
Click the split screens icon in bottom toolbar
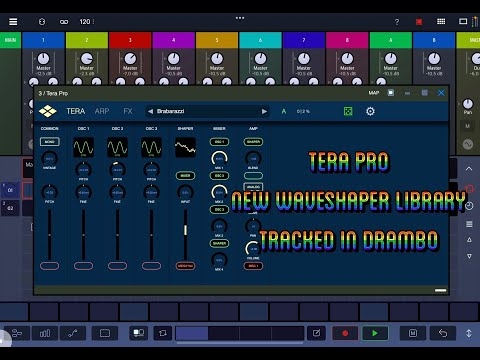click(x=139, y=333)
